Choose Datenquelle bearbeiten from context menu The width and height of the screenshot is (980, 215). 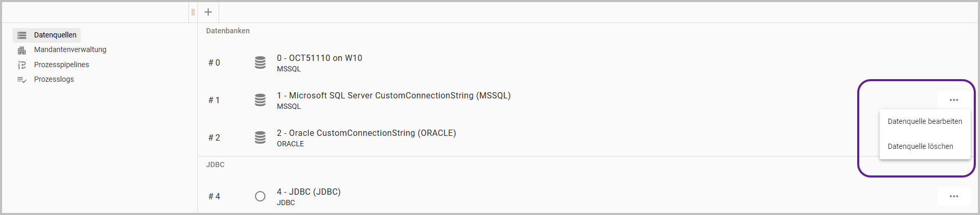pos(924,121)
